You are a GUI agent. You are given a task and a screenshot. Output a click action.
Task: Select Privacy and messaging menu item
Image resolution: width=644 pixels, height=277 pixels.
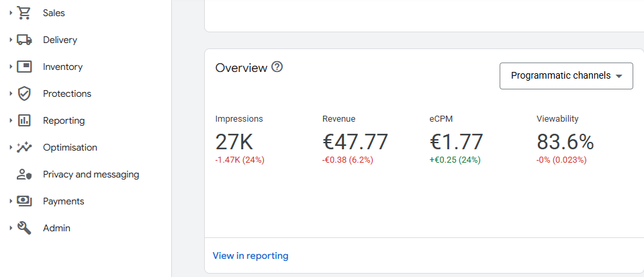[x=91, y=174]
